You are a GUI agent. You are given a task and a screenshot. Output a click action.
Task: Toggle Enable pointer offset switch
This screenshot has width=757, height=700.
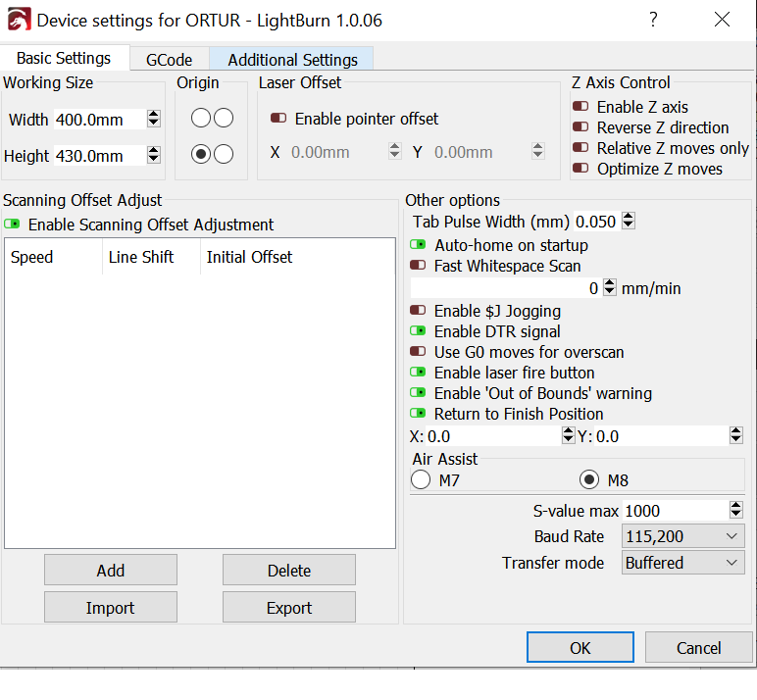coord(278,119)
